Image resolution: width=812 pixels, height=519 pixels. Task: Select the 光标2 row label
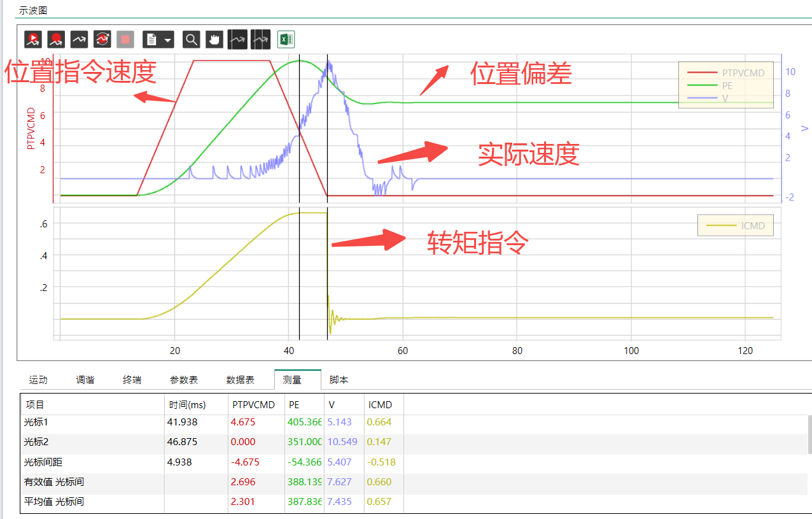[36, 442]
